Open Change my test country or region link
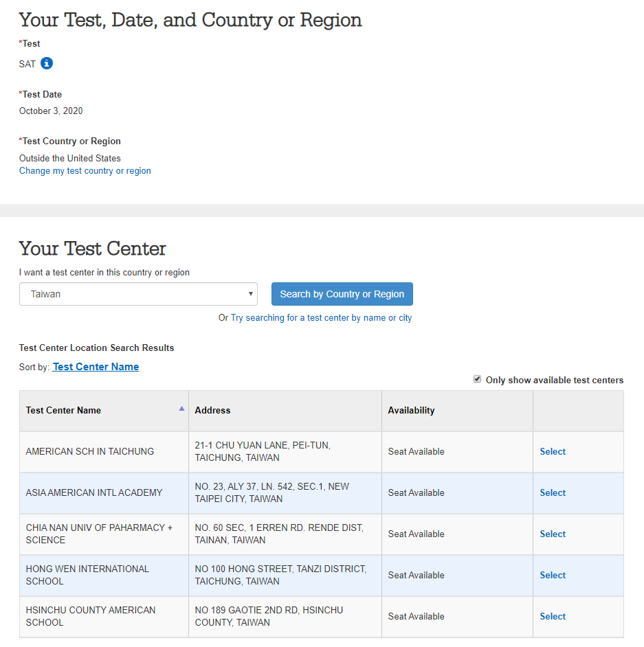Image resolution: width=644 pixels, height=647 pixels. pos(85,171)
